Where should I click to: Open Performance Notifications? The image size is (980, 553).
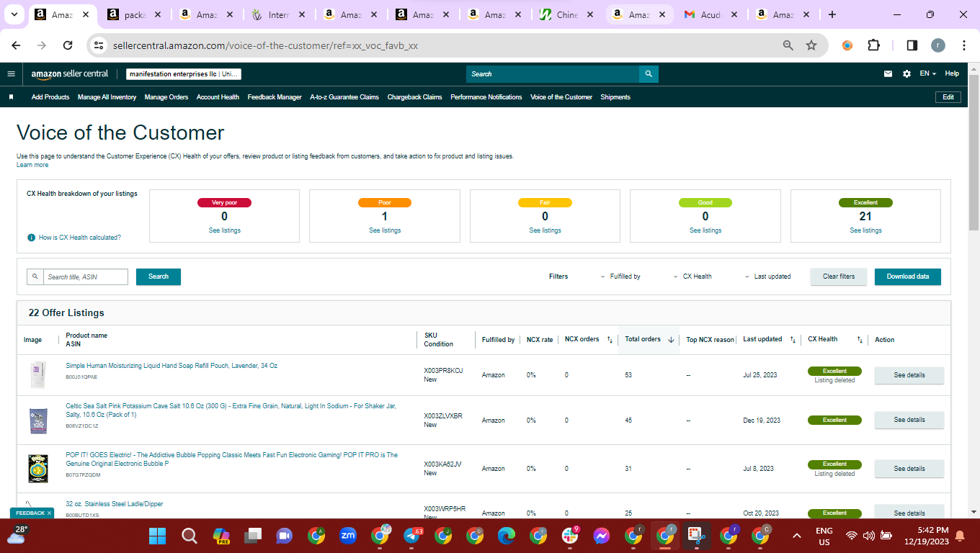pos(486,97)
